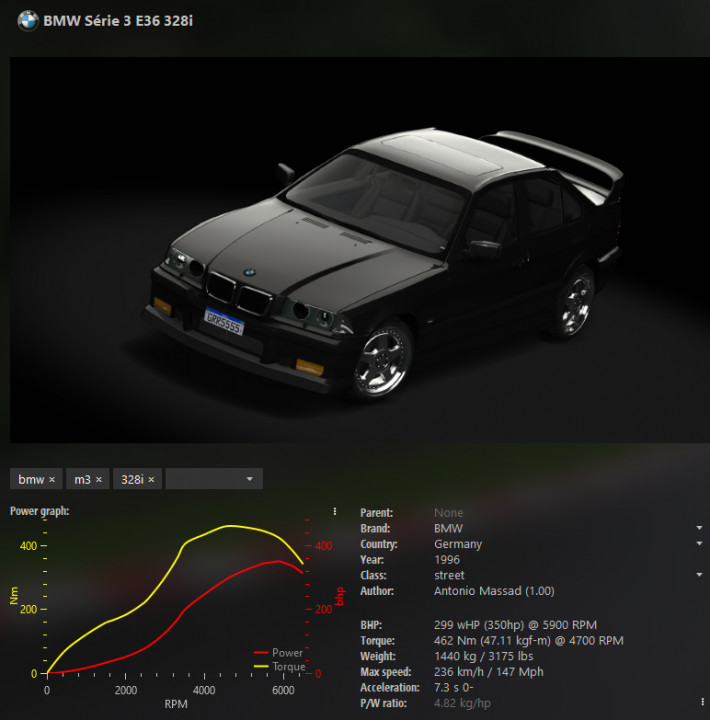
Task: Click the bhp axis label
Action: [x=340, y=596]
